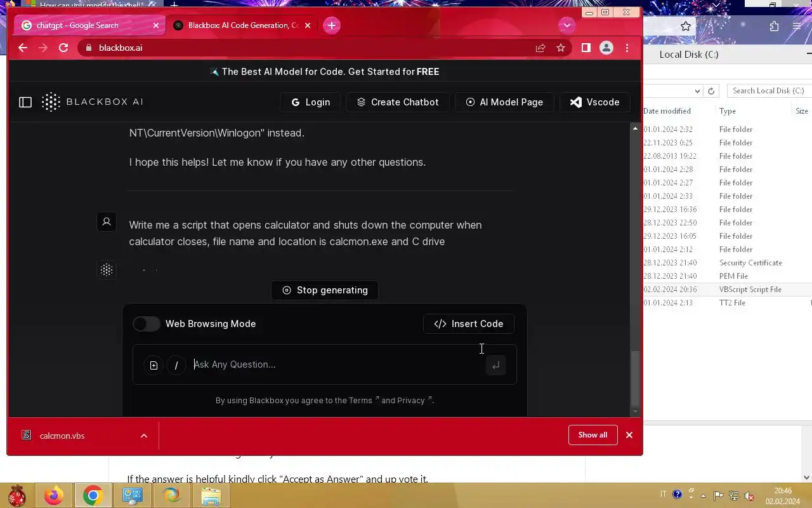Click the Blackbox AI logo
Screen dimensions: 812x508
pyautogui.click(x=93, y=102)
